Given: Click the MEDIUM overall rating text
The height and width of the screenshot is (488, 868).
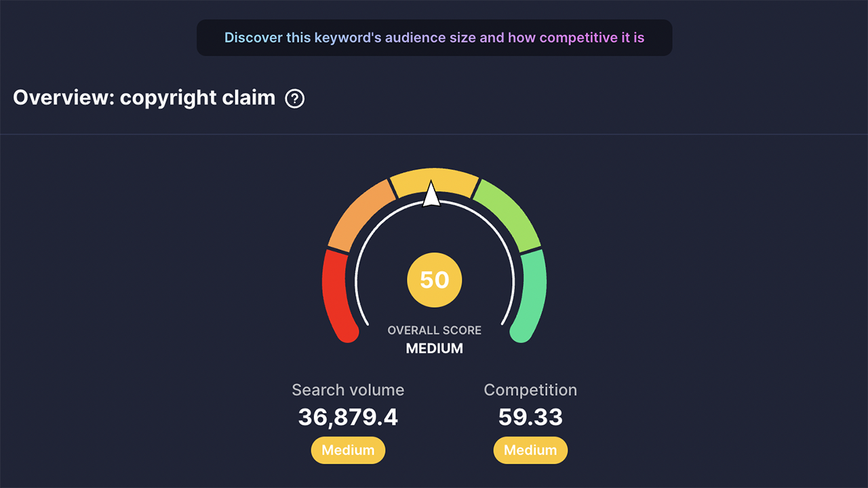Looking at the screenshot, I should pos(434,348).
